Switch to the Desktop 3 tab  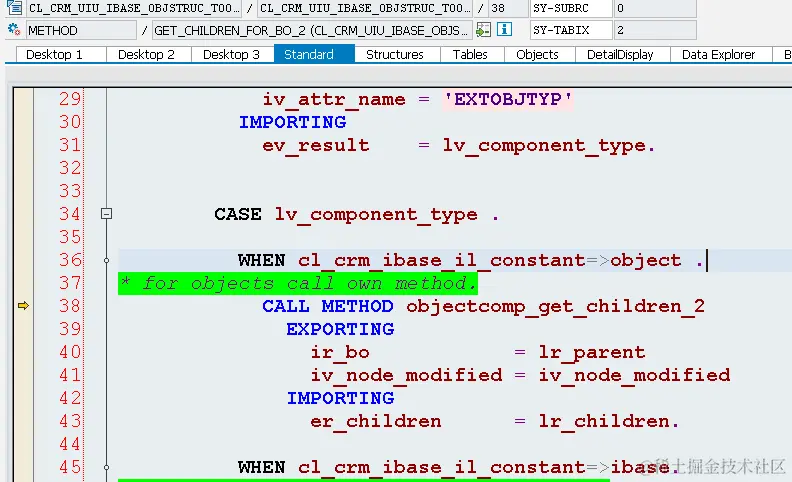[x=233, y=54]
